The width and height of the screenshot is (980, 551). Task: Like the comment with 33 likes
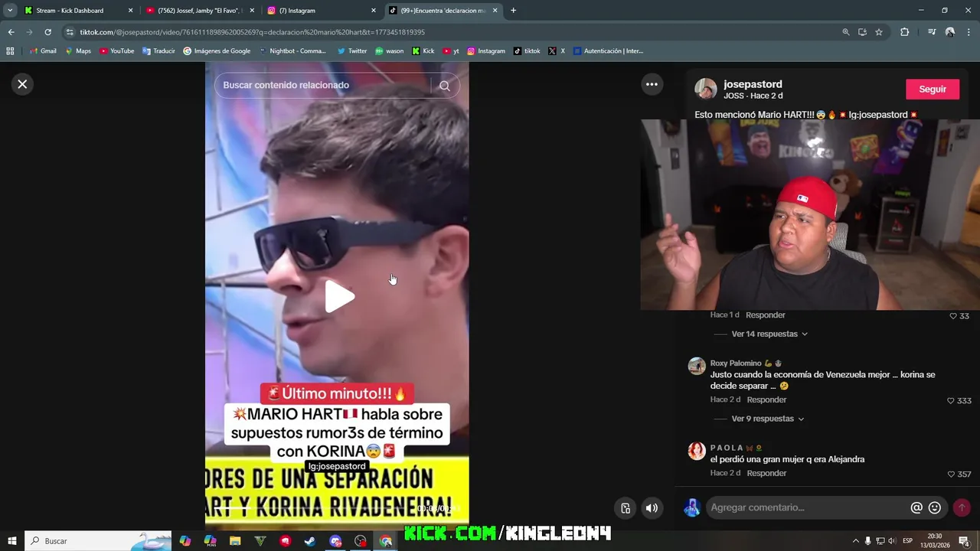point(953,315)
